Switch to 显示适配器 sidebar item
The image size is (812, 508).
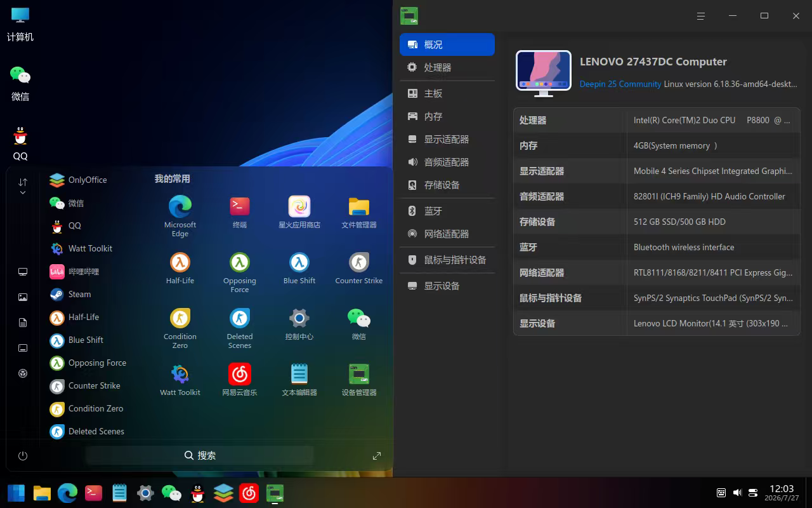point(447,139)
